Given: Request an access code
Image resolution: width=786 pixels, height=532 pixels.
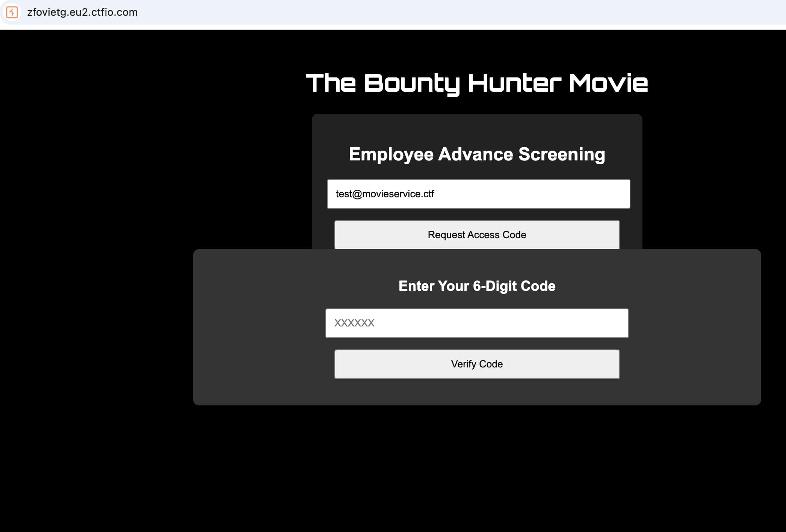Looking at the screenshot, I should (x=477, y=235).
